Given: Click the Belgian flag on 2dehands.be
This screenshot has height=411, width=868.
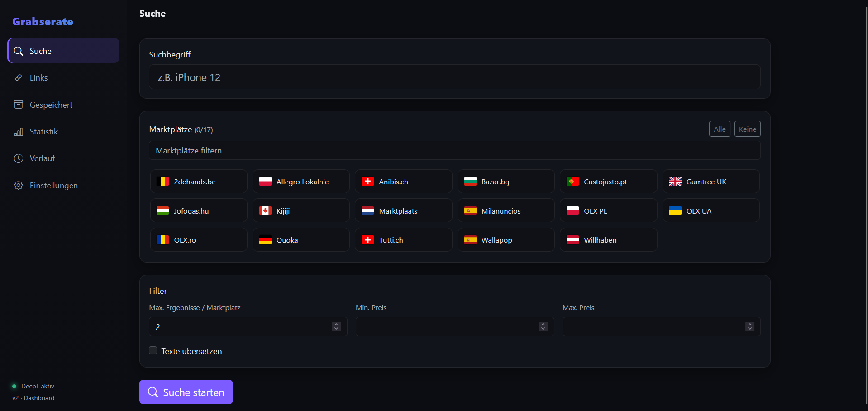Looking at the screenshot, I should 162,182.
